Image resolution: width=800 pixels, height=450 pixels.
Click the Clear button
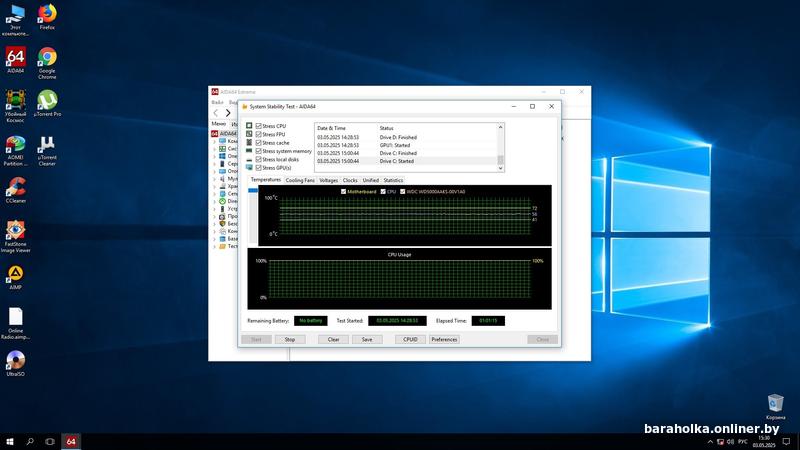click(x=334, y=339)
